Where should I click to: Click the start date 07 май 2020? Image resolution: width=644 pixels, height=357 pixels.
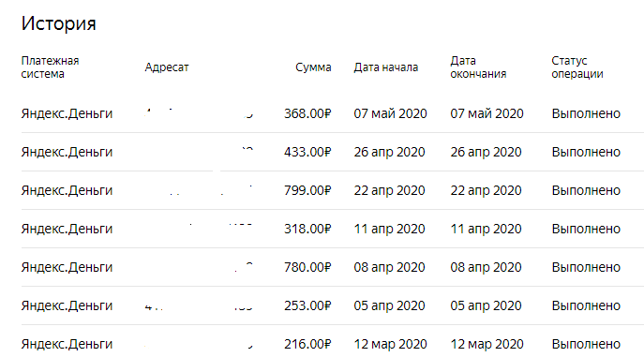click(x=391, y=113)
